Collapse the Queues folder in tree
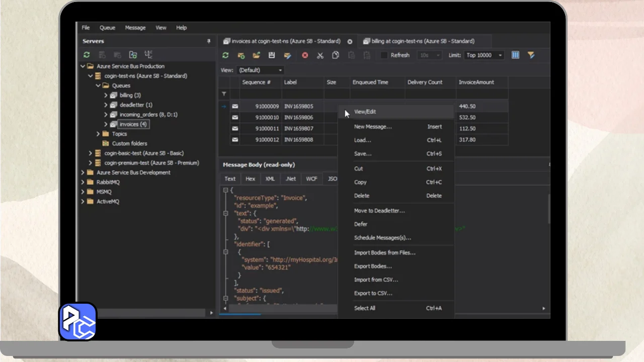 [x=98, y=85]
